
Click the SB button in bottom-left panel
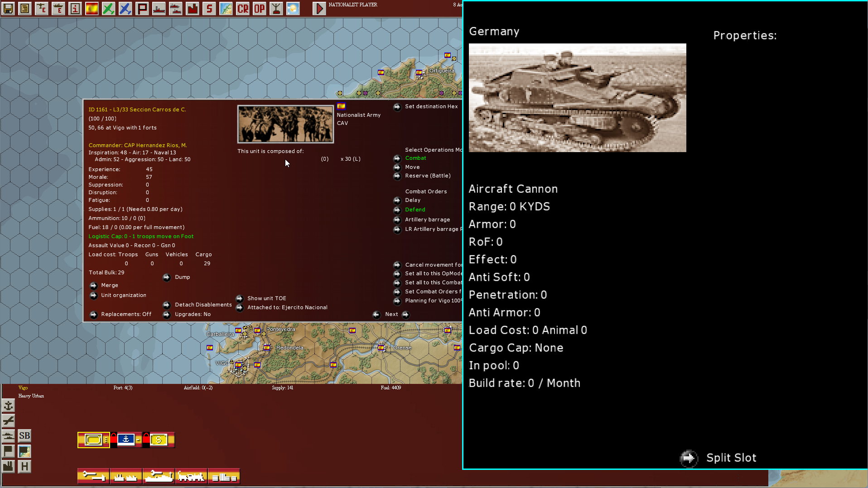tap(24, 436)
